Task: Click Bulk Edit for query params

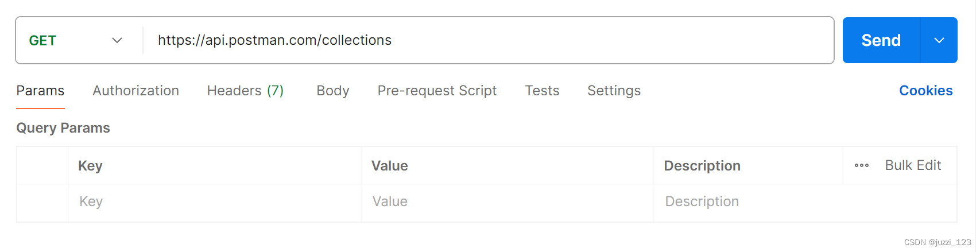Action: [x=913, y=165]
